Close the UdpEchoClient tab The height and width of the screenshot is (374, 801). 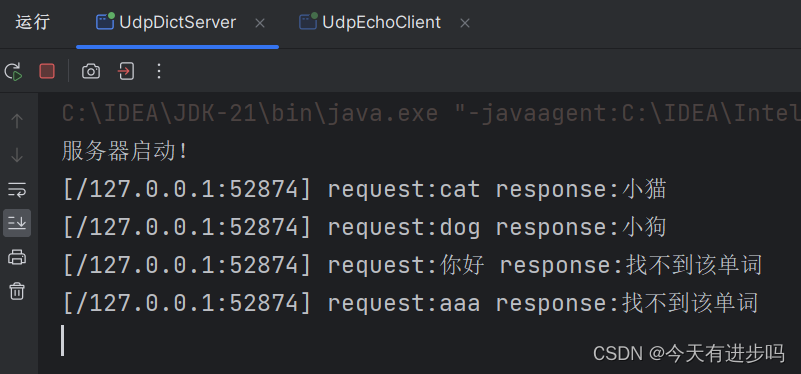pyautogui.click(x=464, y=23)
